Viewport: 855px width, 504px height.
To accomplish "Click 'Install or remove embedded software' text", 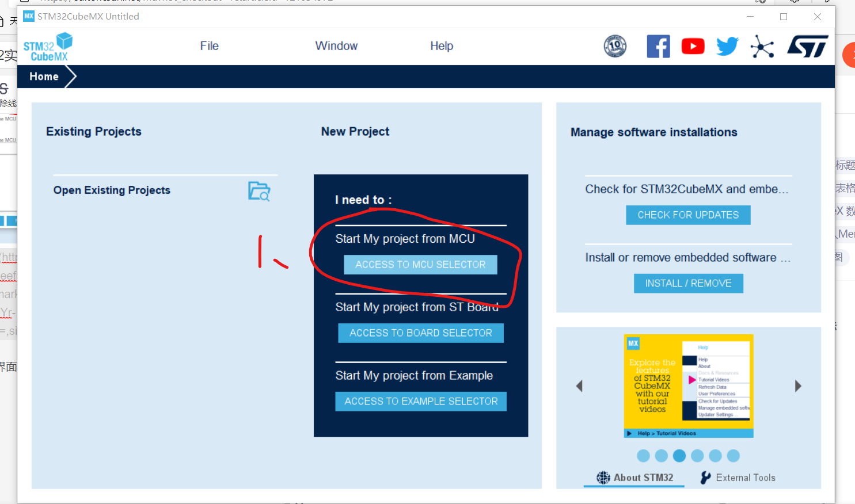I will click(x=688, y=258).
